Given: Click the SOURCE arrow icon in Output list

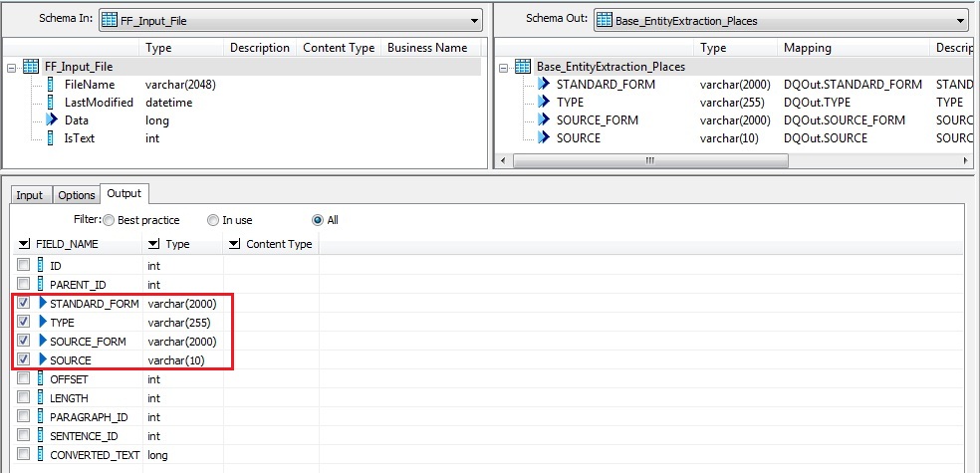Looking at the screenshot, I should pyautogui.click(x=43, y=359).
